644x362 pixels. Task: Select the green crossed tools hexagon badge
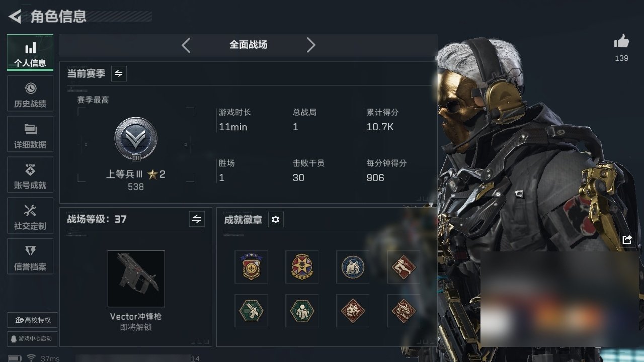pyautogui.click(x=251, y=311)
